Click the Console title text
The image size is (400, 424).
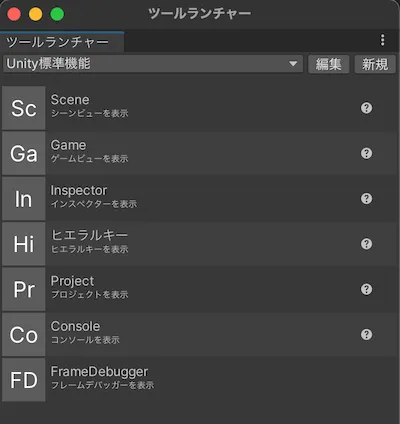coord(75,326)
